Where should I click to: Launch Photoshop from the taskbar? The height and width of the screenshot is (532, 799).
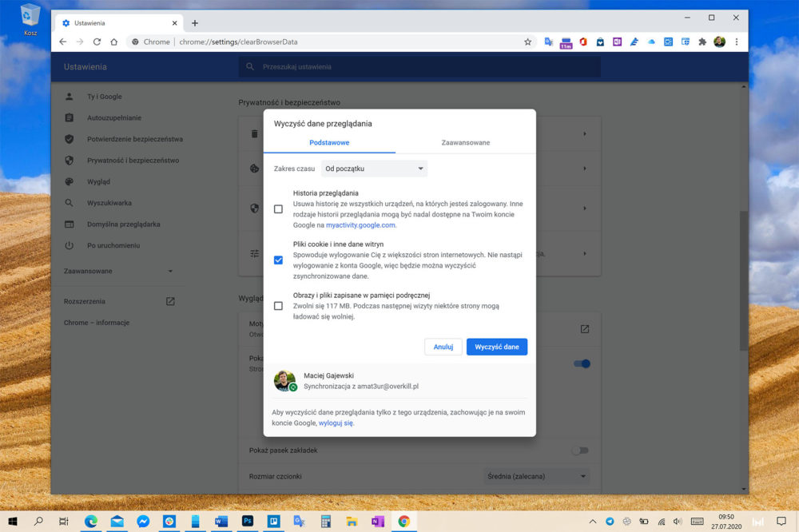point(248,521)
